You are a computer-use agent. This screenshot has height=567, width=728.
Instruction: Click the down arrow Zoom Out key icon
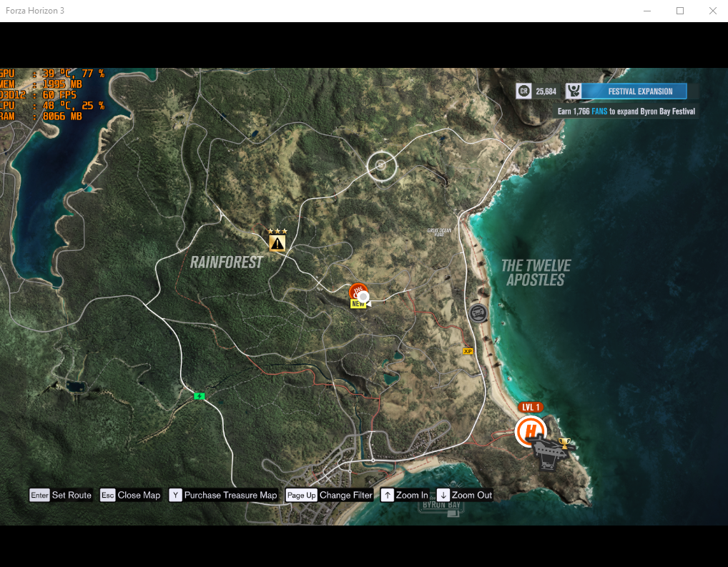(443, 495)
